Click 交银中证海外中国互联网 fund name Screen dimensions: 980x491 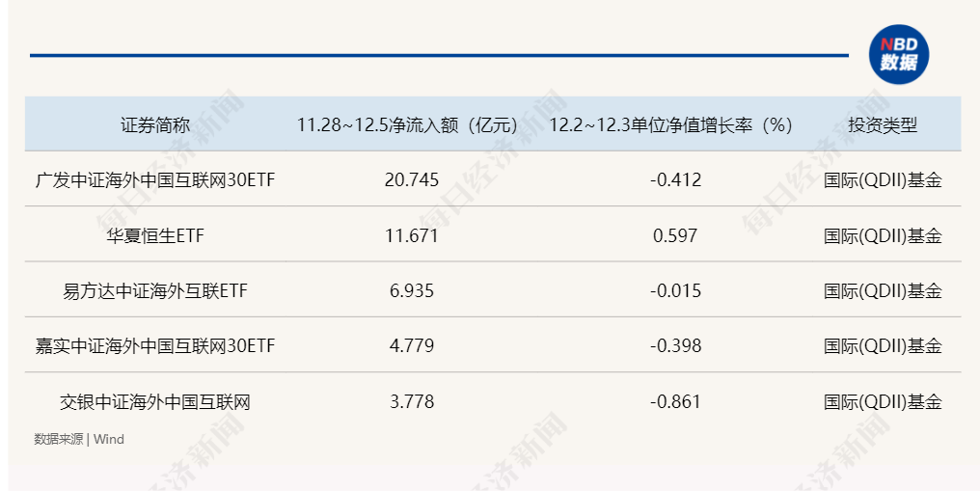(x=155, y=401)
